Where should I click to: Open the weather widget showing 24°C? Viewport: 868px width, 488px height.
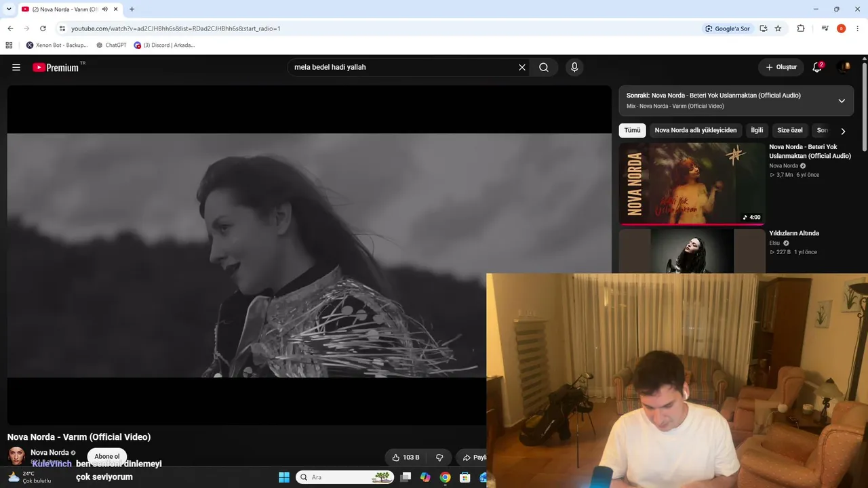[x=31, y=477]
